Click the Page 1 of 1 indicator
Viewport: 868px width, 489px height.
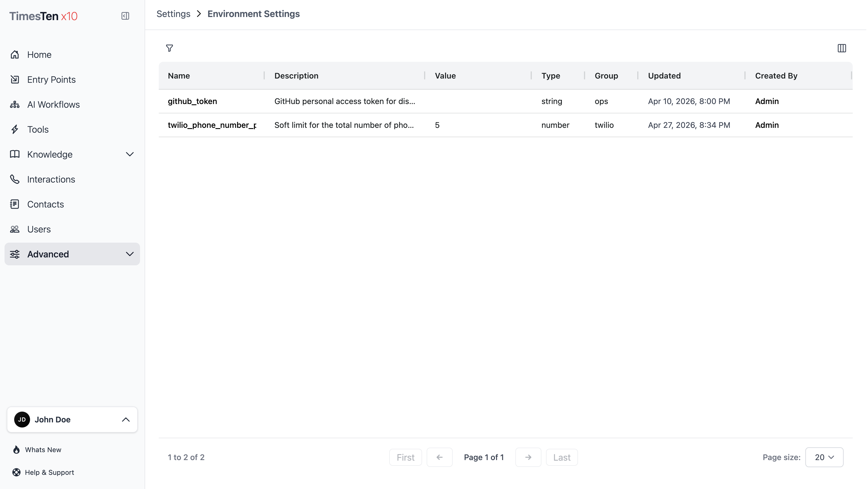484,457
